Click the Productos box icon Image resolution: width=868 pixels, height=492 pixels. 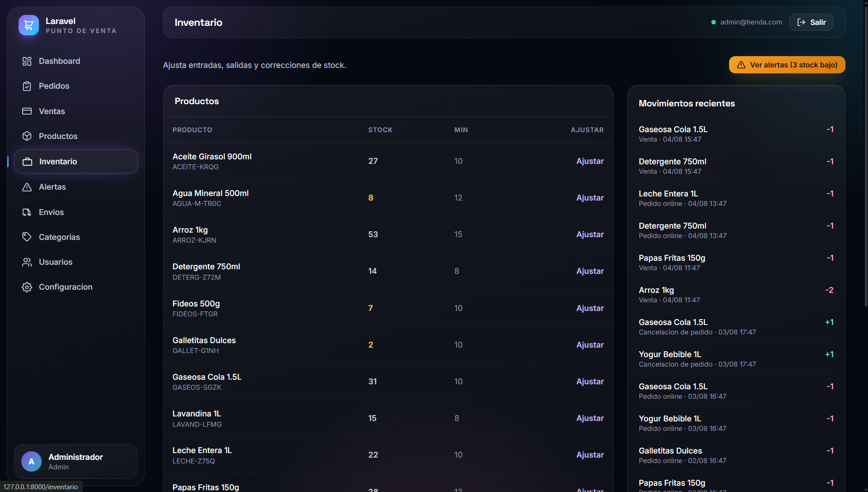(27, 136)
